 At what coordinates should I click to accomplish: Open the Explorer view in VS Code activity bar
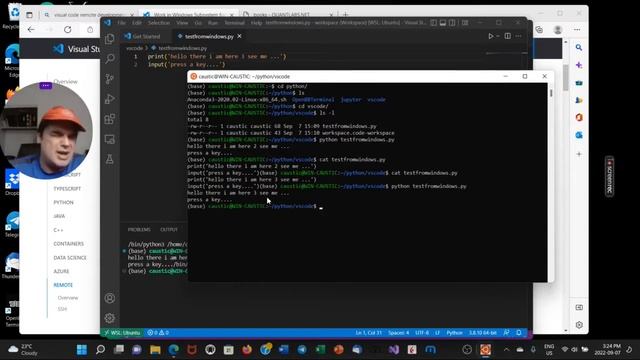click(109, 39)
